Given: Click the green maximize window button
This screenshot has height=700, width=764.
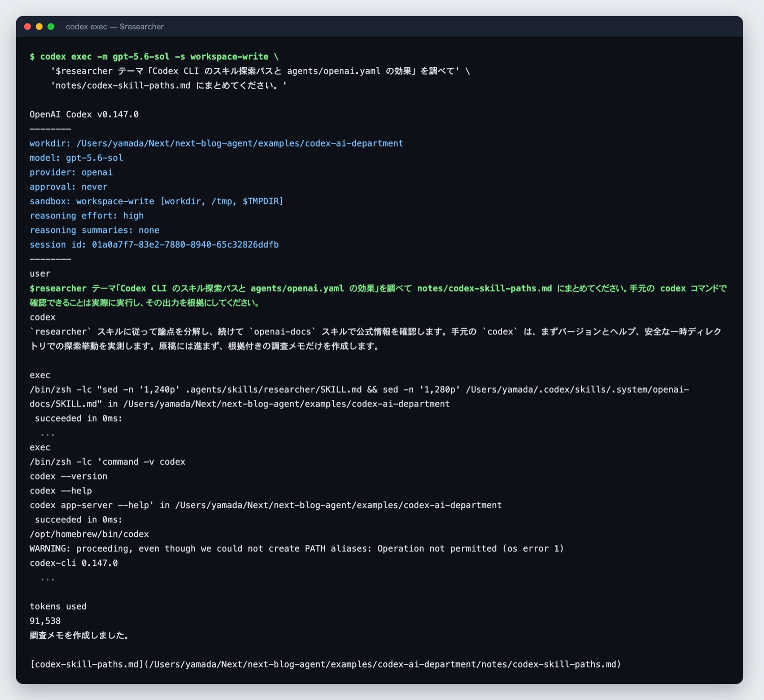Looking at the screenshot, I should click(51, 27).
